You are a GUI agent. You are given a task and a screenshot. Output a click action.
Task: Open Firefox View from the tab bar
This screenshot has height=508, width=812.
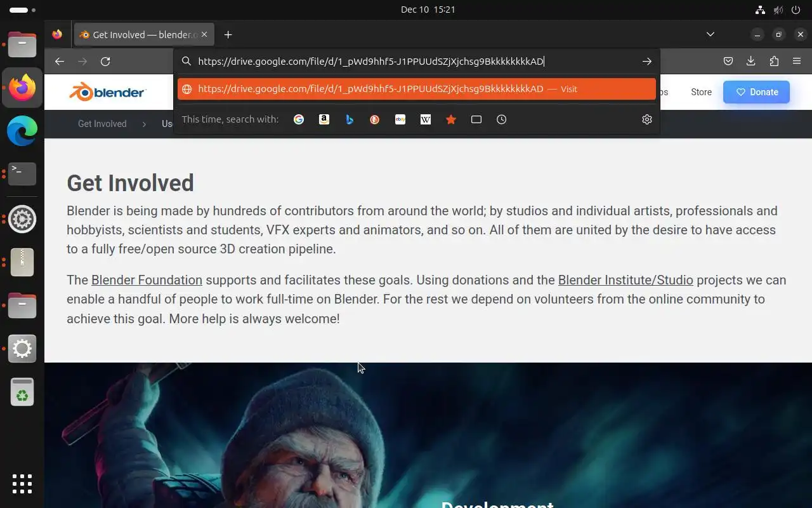click(x=57, y=35)
